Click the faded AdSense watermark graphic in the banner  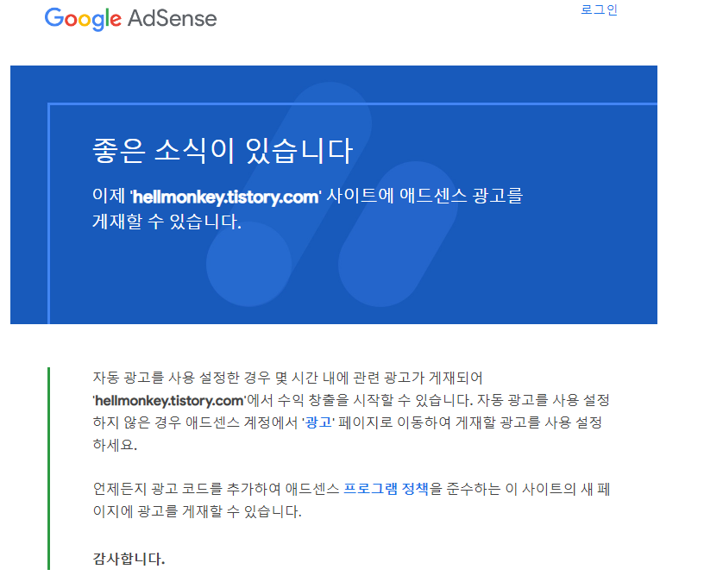click(x=331, y=195)
